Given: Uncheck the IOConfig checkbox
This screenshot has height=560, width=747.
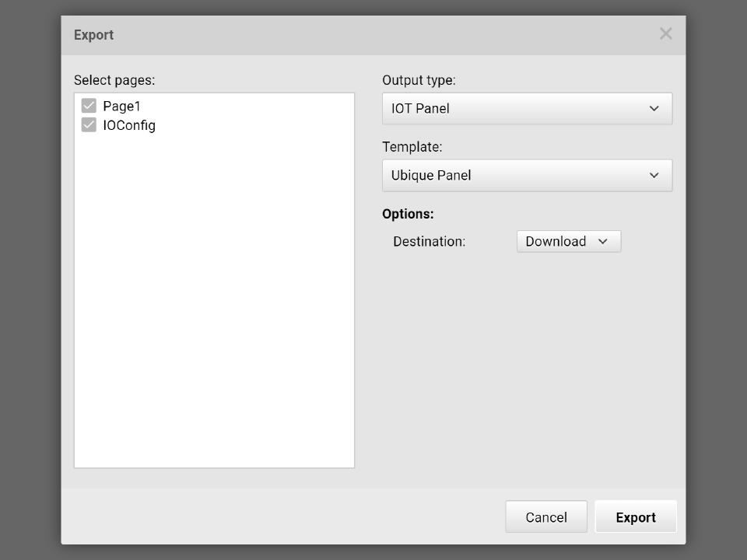Looking at the screenshot, I should 88,125.
